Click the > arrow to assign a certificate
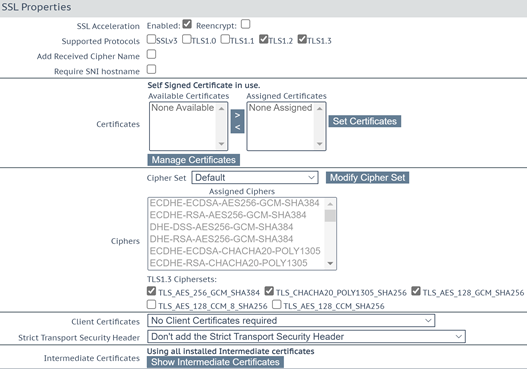527x369 pixels. click(x=237, y=115)
